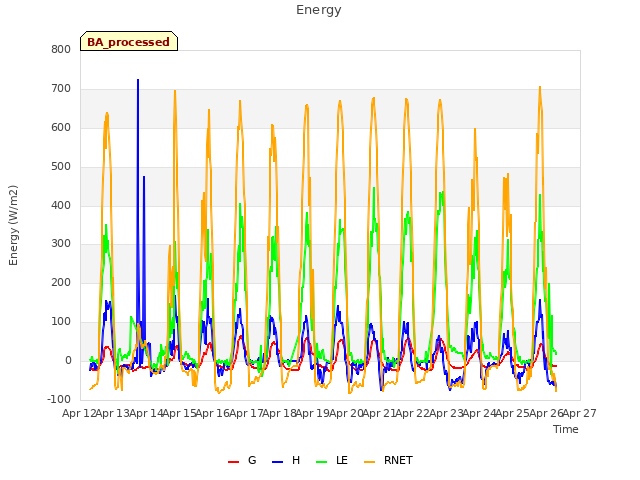Click the Time x-axis label
This screenshot has height=480, width=640.
[x=566, y=429]
